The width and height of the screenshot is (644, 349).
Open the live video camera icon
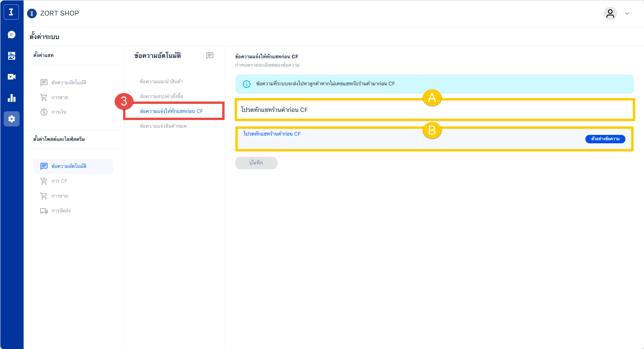point(11,77)
